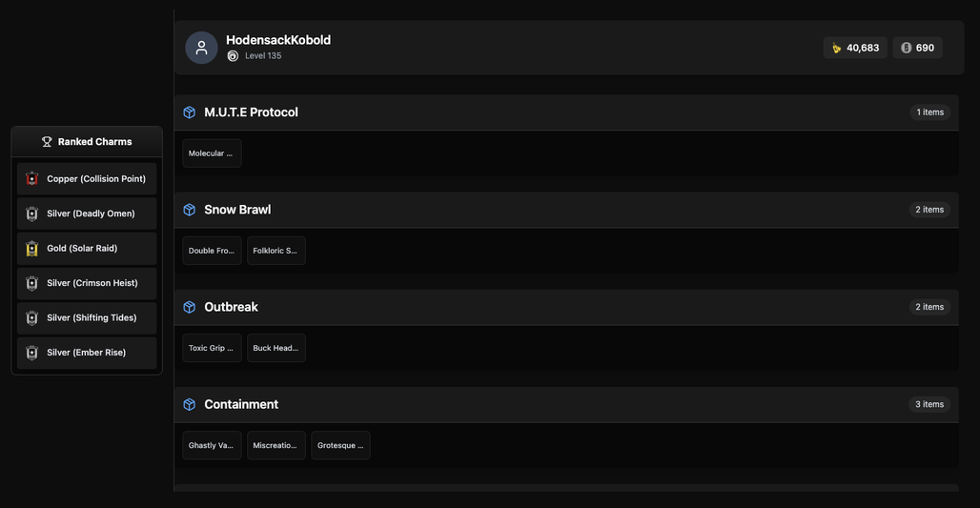Open the Molecular item chip

212,153
